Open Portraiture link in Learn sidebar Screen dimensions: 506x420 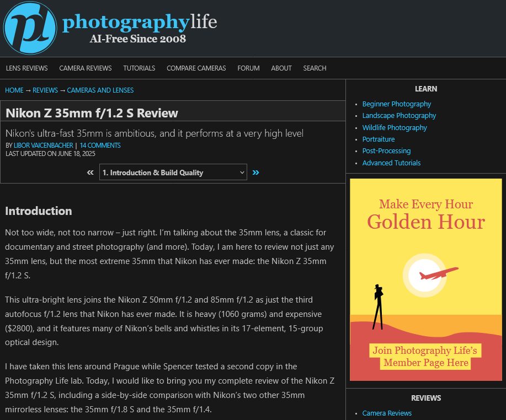click(379, 139)
